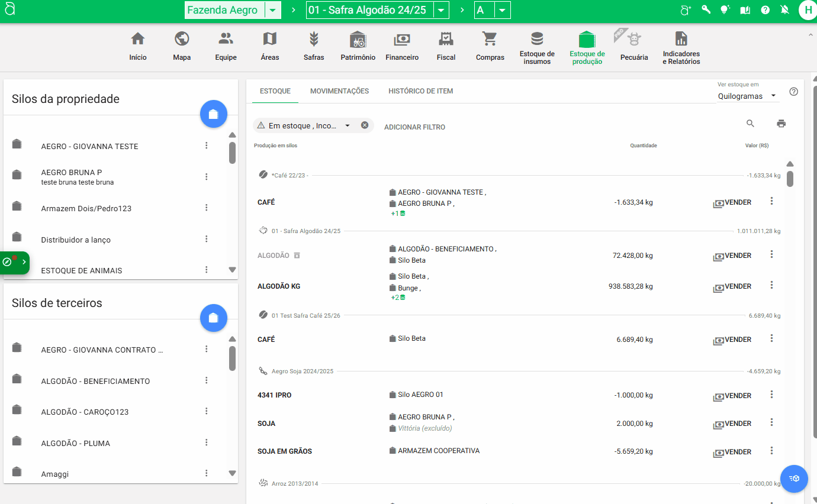Open the Compras shopping cart
The width and height of the screenshot is (817, 504).
coord(490,46)
